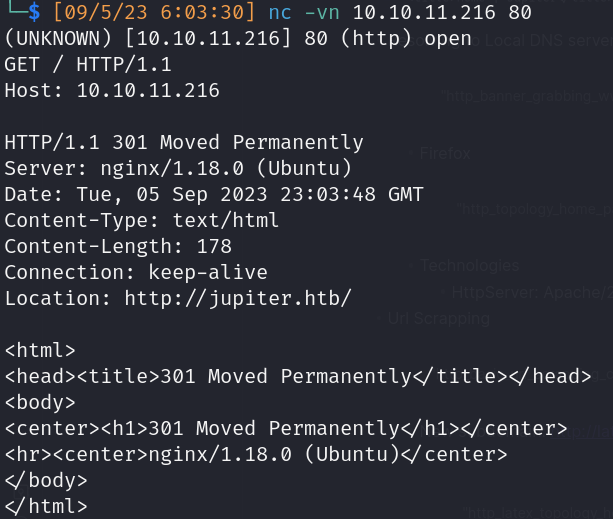Click the Host header line
Viewport: 613px width, 519px height.
(x=112, y=91)
